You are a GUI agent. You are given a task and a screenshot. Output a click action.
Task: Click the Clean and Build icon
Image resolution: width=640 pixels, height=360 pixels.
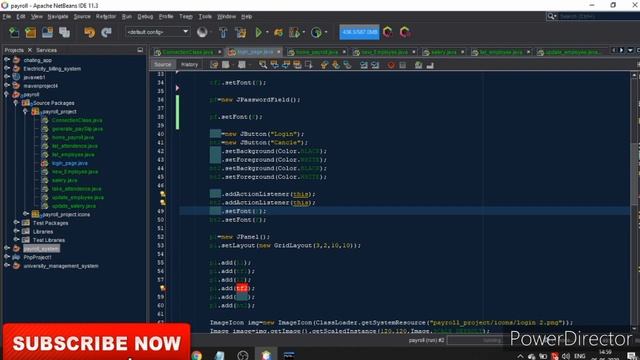pyautogui.click(x=240, y=32)
